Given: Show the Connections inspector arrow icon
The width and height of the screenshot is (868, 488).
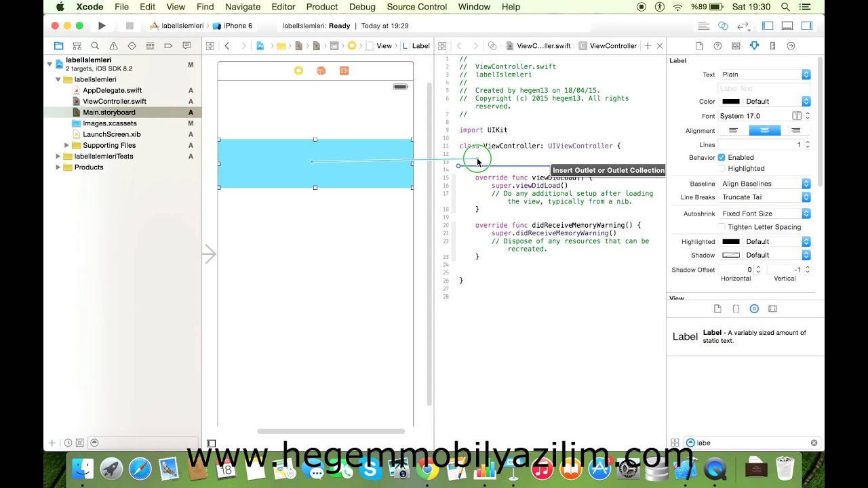Looking at the screenshot, I should (791, 46).
